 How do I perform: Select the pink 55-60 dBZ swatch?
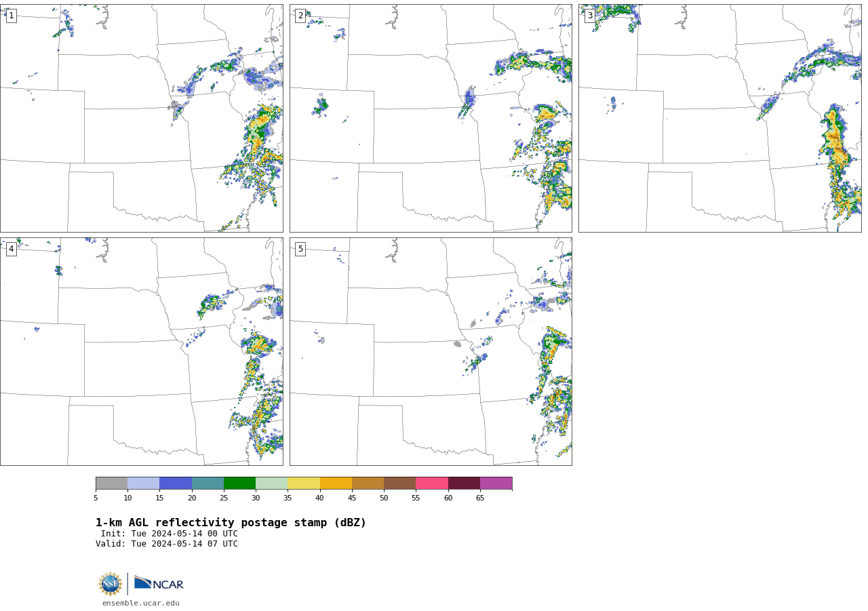pos(432,484)
